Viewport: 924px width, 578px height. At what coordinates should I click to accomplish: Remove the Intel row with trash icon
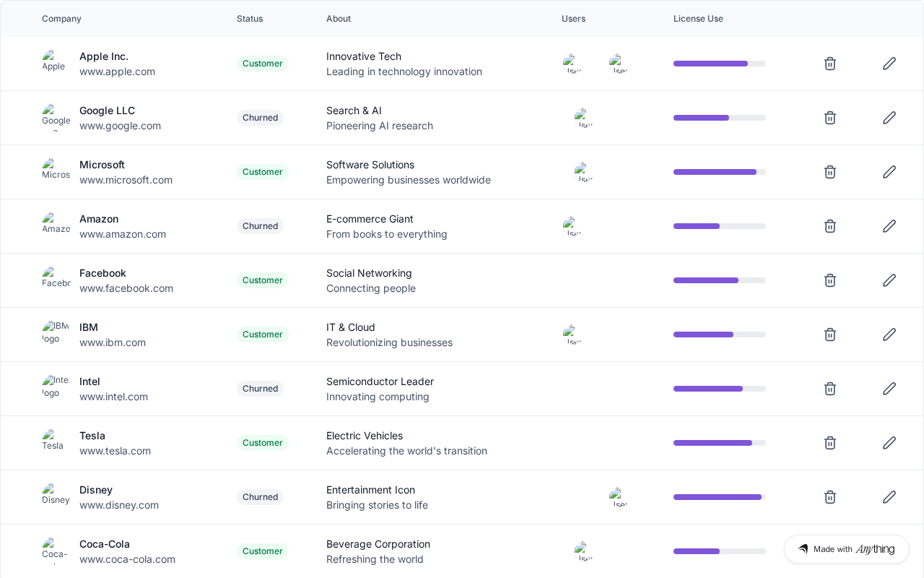830,389
